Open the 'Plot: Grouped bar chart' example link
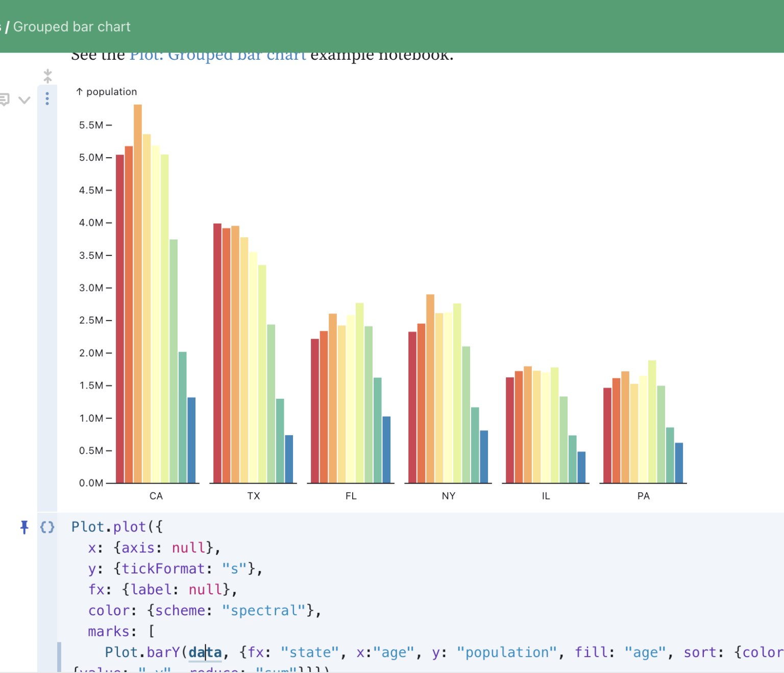 [218, 55]
